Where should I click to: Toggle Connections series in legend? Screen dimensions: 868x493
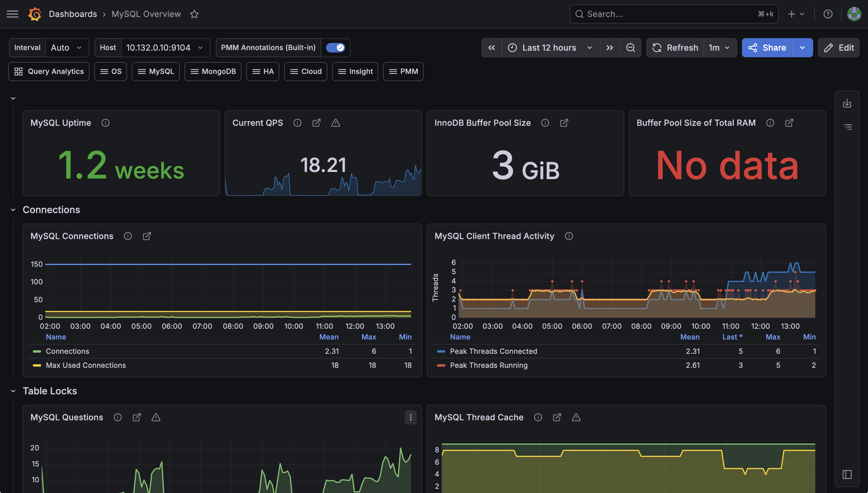(67, 351)
